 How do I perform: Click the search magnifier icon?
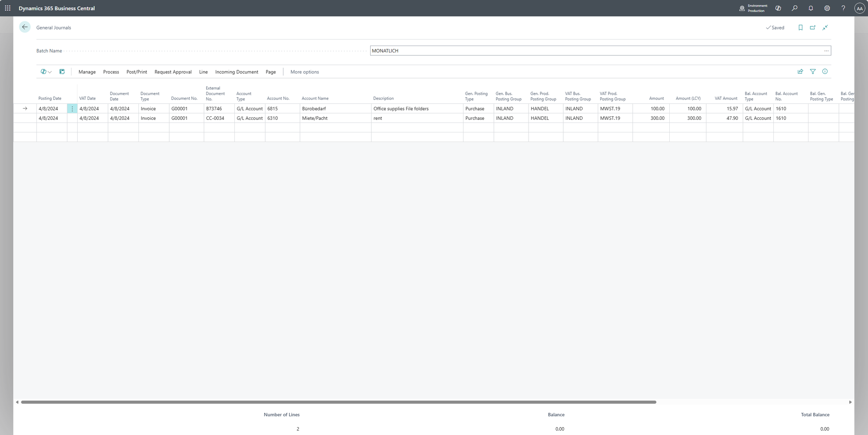[x=795, y=8]
